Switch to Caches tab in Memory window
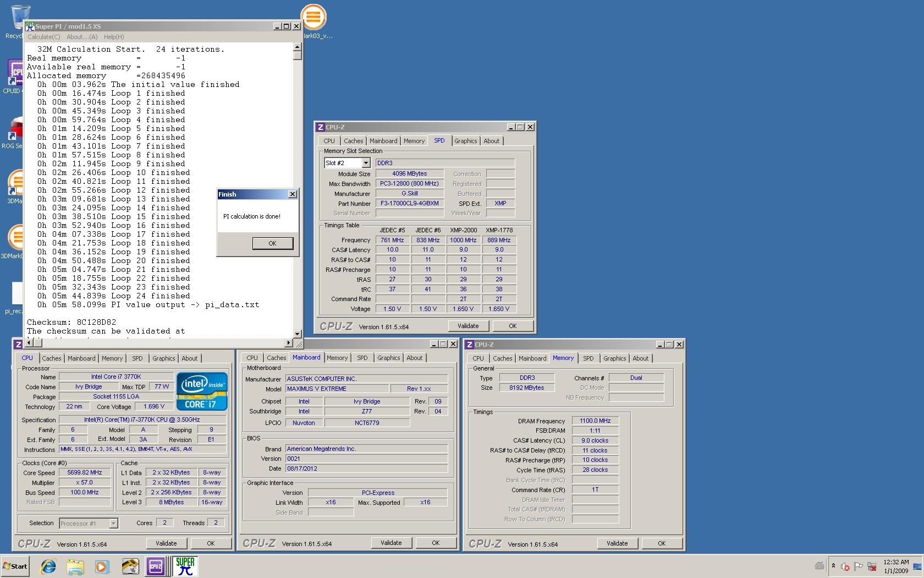Screen dimensions: 924x578 point(502,358)
